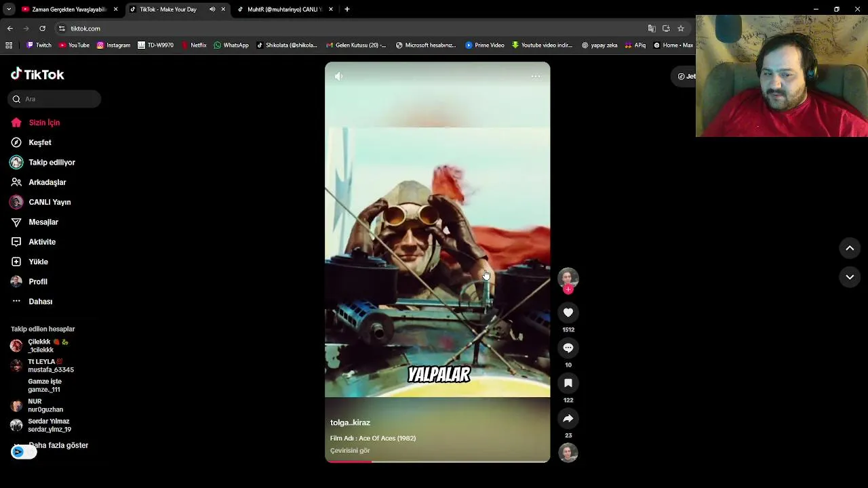Expand Daha fazla göster accounts list
The width and height of the screenshot is (868, 488).
pyautogui.click(x=58, y=445)
